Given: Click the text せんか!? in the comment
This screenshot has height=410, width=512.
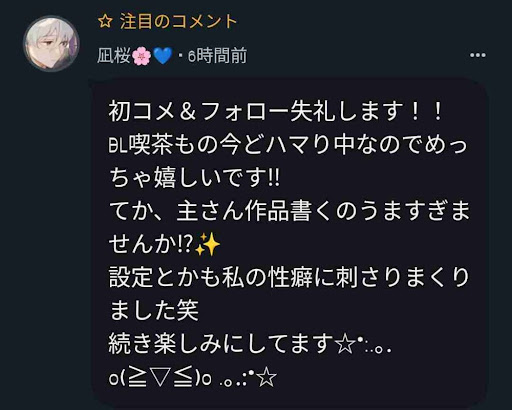Looking at the screenshot, I should coord(151,244).
